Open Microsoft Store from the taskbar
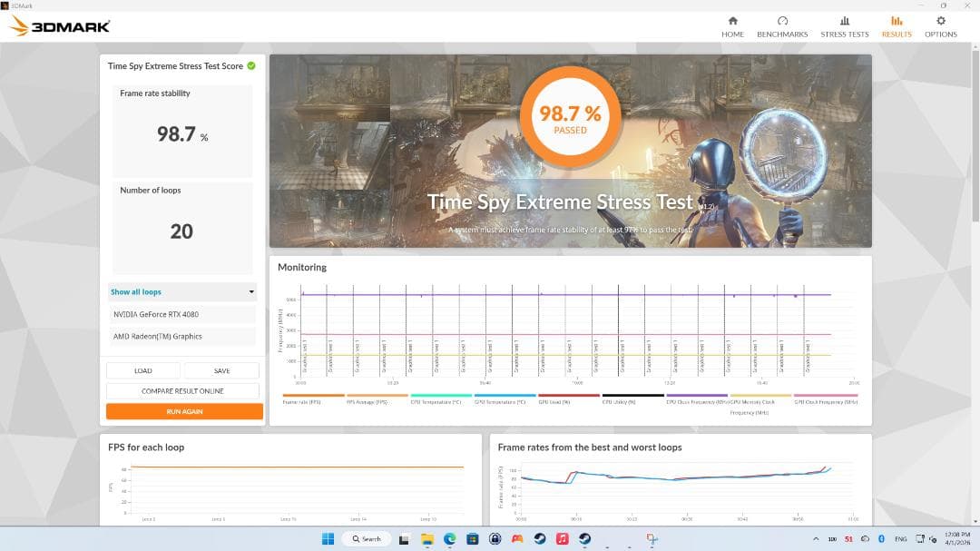Screen dimensions: 980x551 pos(472,538)
